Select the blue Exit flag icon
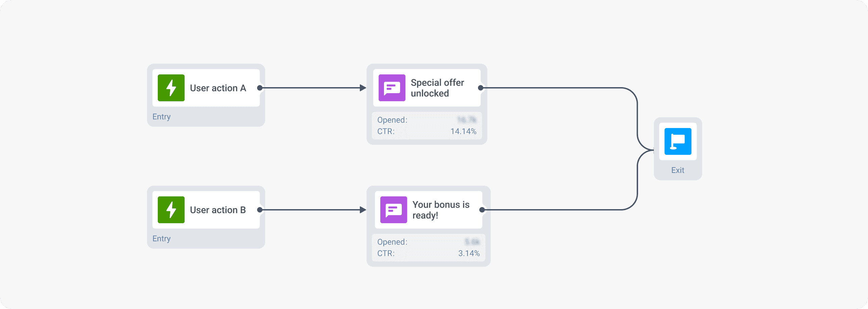Image resolution: width=868 pixels, height=309 pixels. [678, 141]
